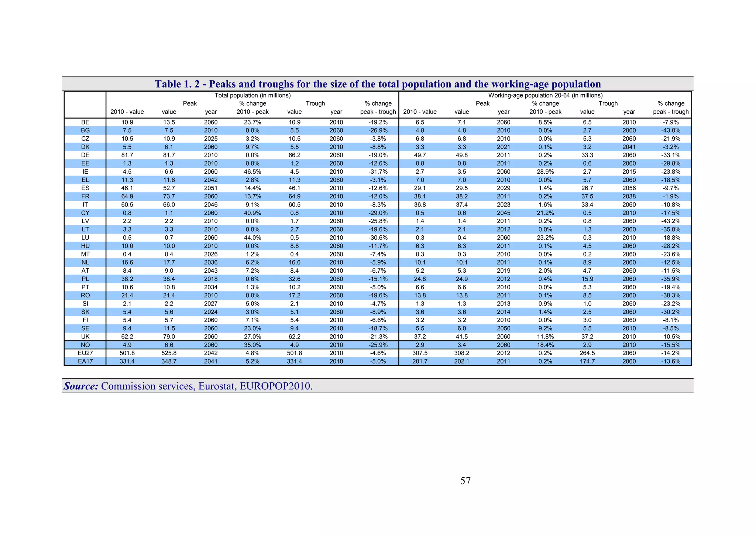Click the 79.0 peak value in UK row
Viewport: 756px width, 535px height.
[169, 337]
